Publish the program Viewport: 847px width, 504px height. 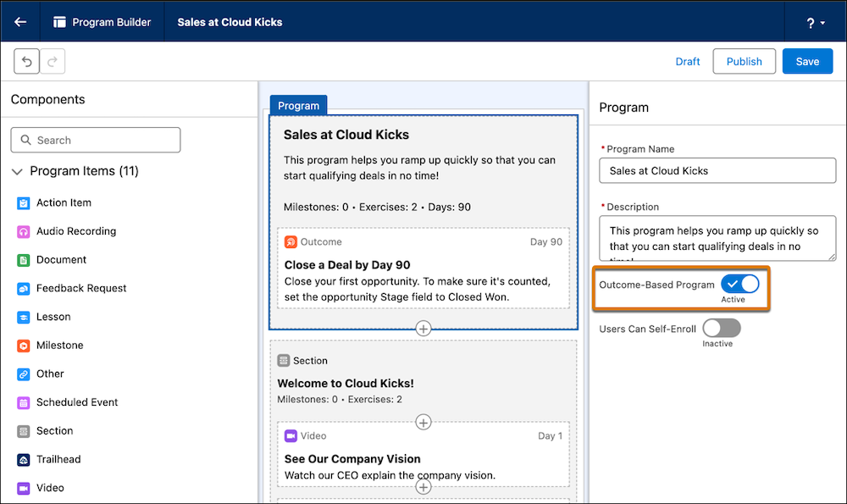click(x=744, y=61)
